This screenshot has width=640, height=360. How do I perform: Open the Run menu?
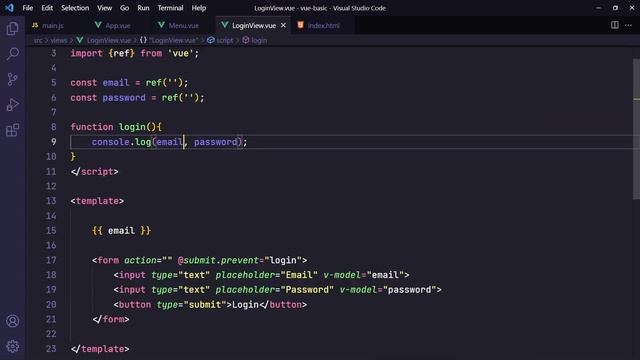(x=143, y=8)
